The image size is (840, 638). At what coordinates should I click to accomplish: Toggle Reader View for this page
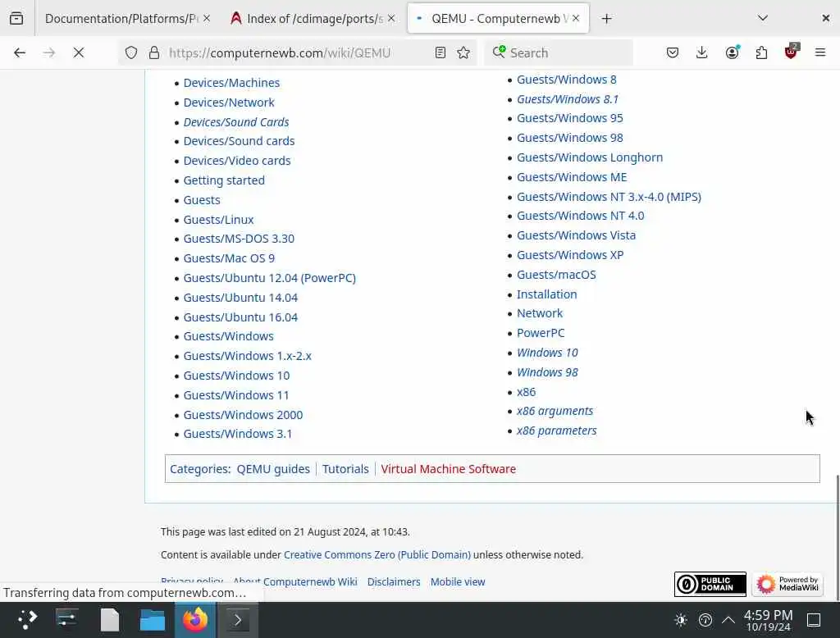(x=441, y=52)
